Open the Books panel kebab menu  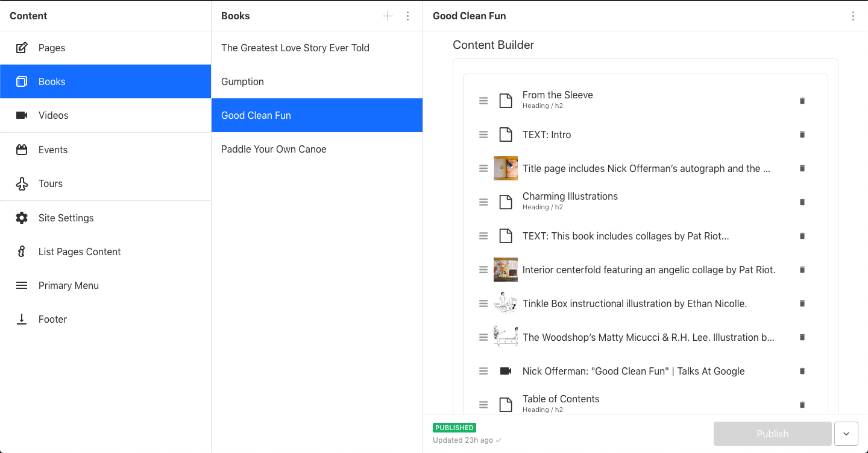tap(408, 16)
